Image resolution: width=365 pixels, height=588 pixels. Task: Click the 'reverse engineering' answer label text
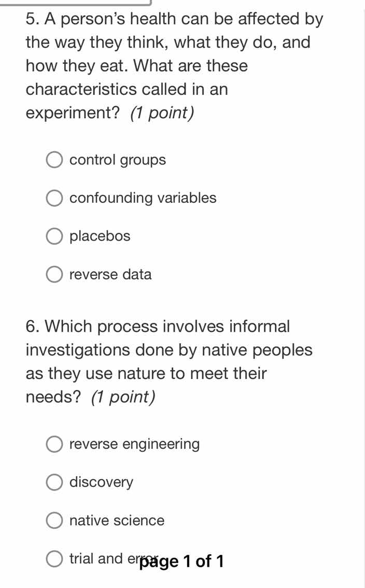coord(135,444)
